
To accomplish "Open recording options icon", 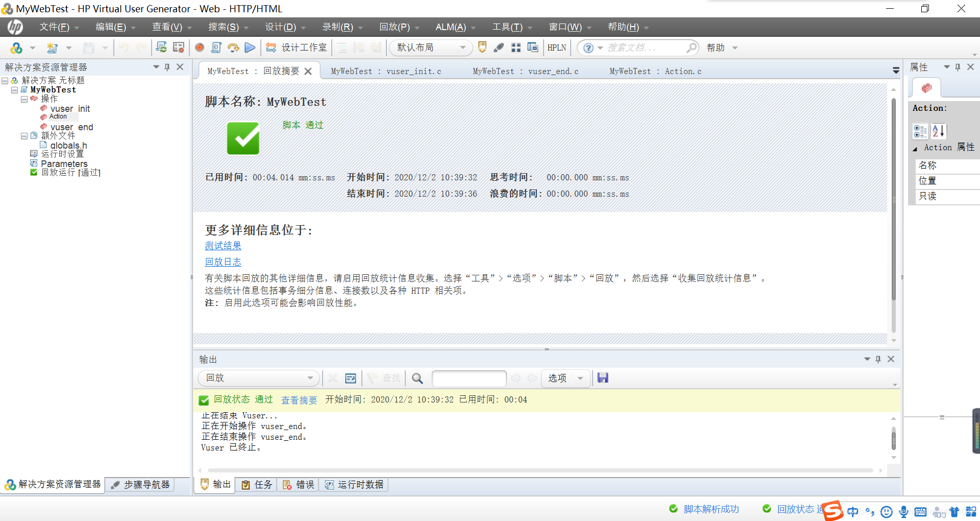I will point(178,48).
